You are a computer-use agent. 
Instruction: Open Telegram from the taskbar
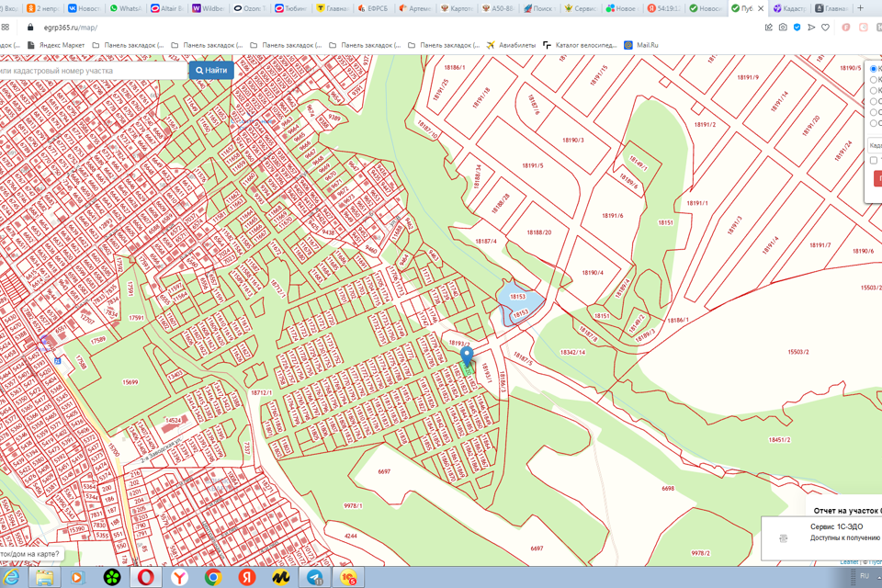tap(315, 577)
